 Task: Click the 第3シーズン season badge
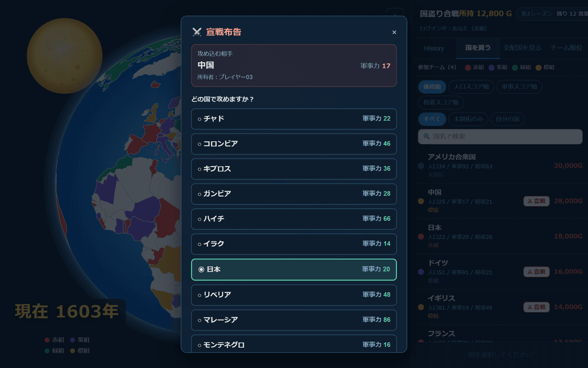(552, 14)
